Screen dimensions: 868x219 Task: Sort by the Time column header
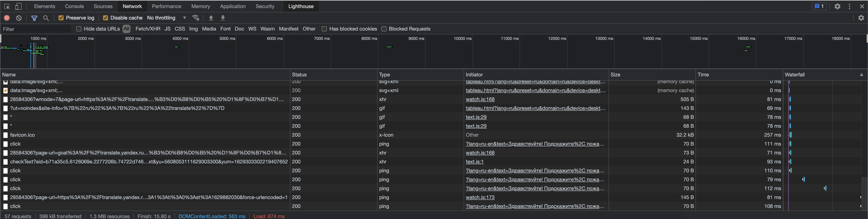click(x=739, y=74)
